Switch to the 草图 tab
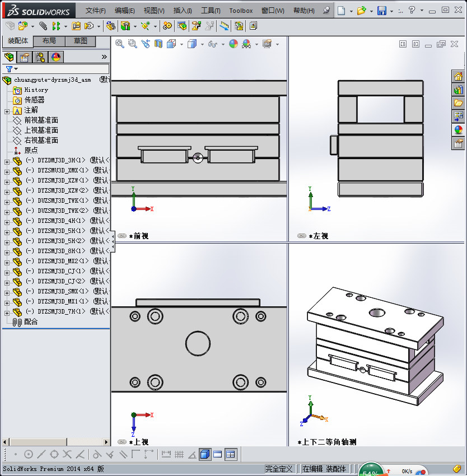This screenshot has width=467, height=476. click(81, 41)
